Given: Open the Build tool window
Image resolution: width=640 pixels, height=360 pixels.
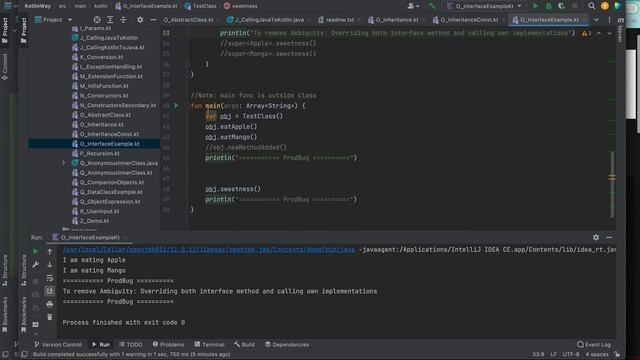Looking at the screenshot, I should tap(244, 344).
